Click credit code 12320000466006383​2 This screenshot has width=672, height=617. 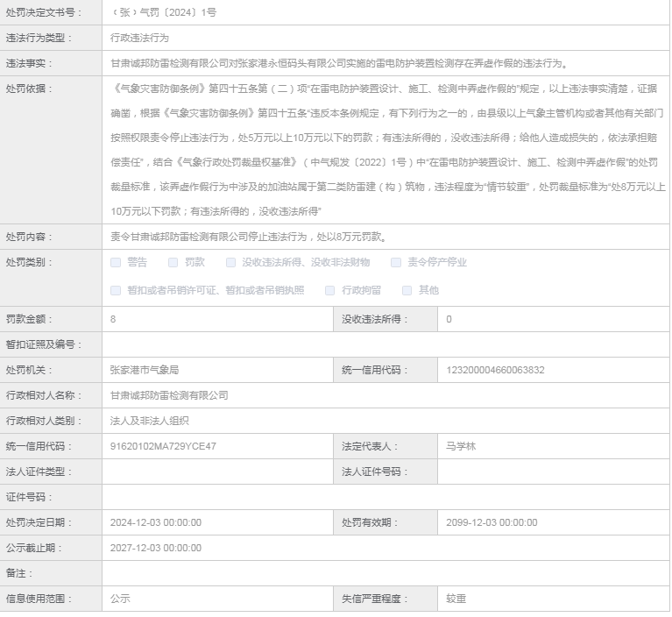point(495,370)
